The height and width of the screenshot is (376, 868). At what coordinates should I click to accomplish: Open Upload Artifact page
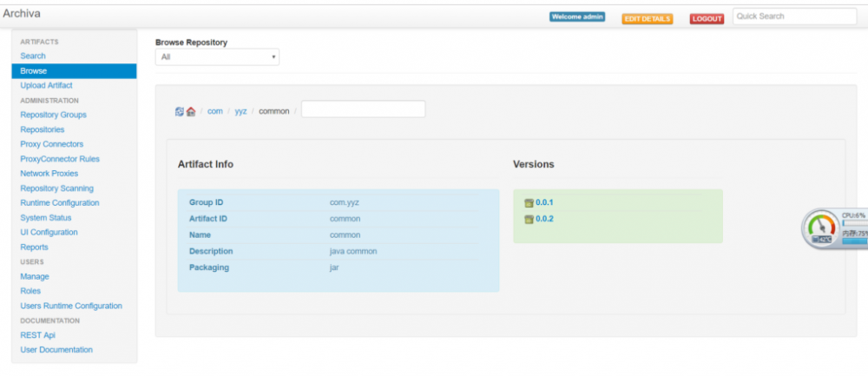pyautogui.click(x=47, y=85)
